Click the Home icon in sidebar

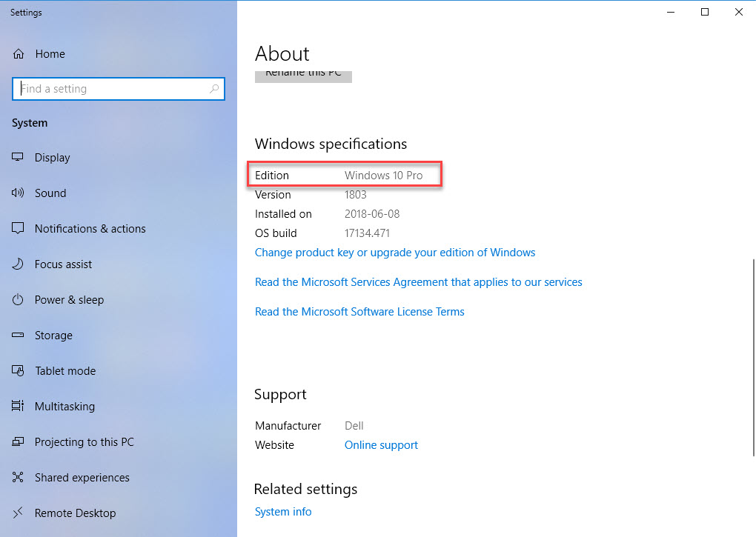click(19, 54)
